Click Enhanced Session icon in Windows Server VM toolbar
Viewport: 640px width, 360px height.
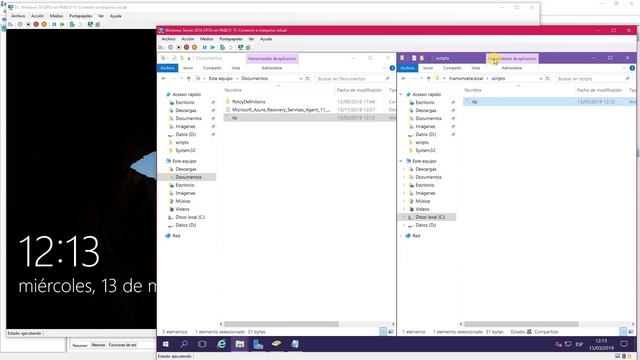click(x=240, y=47)
